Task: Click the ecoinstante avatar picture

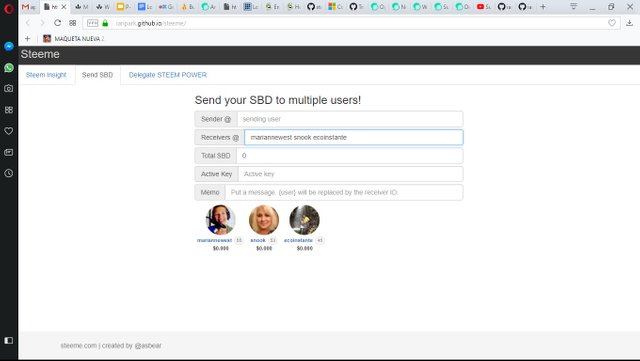Action: pyautogui.click(x=304, y=220)
